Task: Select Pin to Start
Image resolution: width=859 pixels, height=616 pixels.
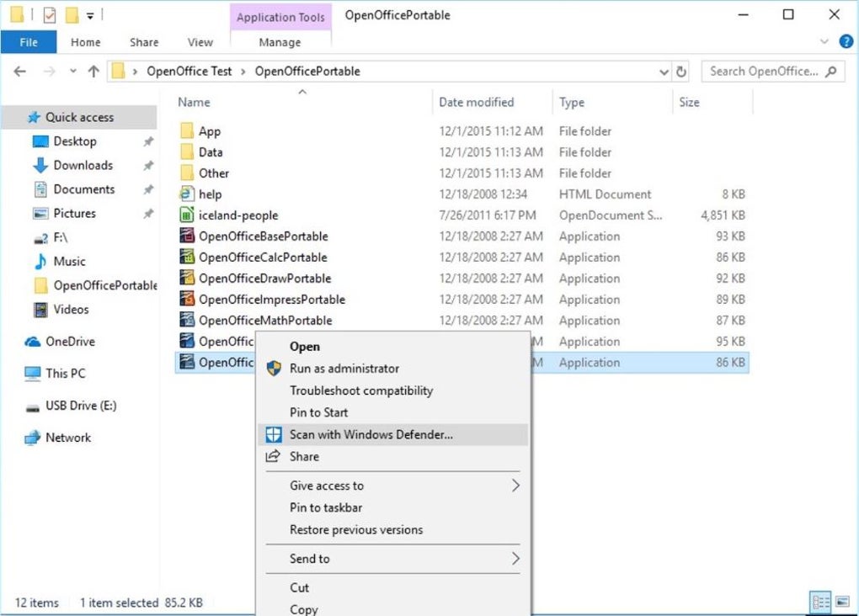Action: (x=392, y=412)
